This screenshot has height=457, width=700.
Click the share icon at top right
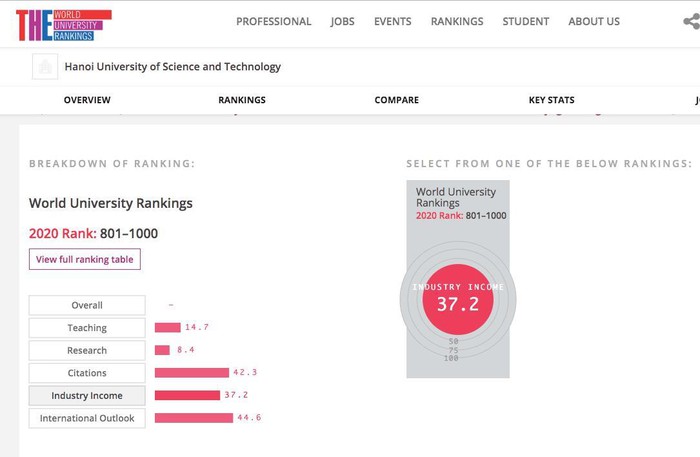pyautogui.click(x=690, y=20)
